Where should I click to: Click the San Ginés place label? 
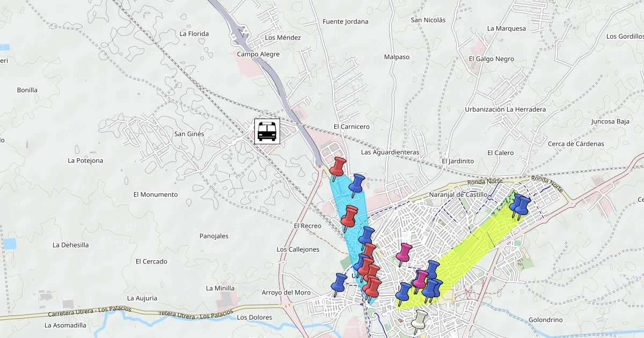coord(189,134)
